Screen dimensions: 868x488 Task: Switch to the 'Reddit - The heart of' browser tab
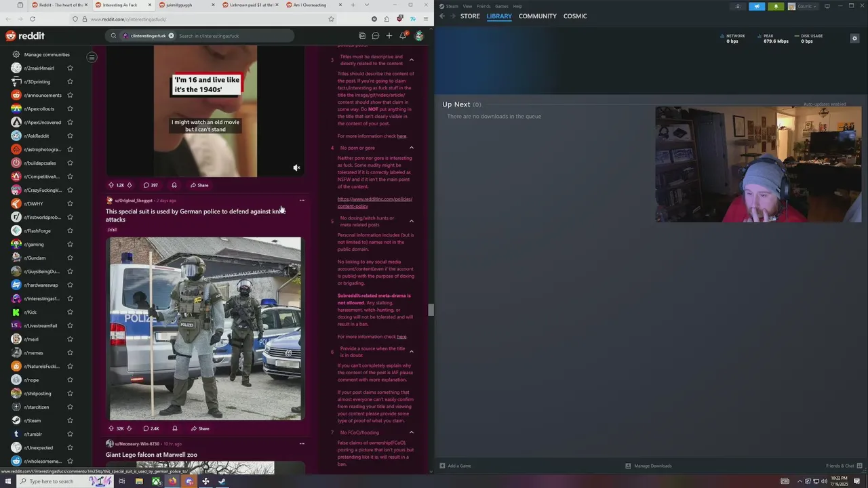58,5
